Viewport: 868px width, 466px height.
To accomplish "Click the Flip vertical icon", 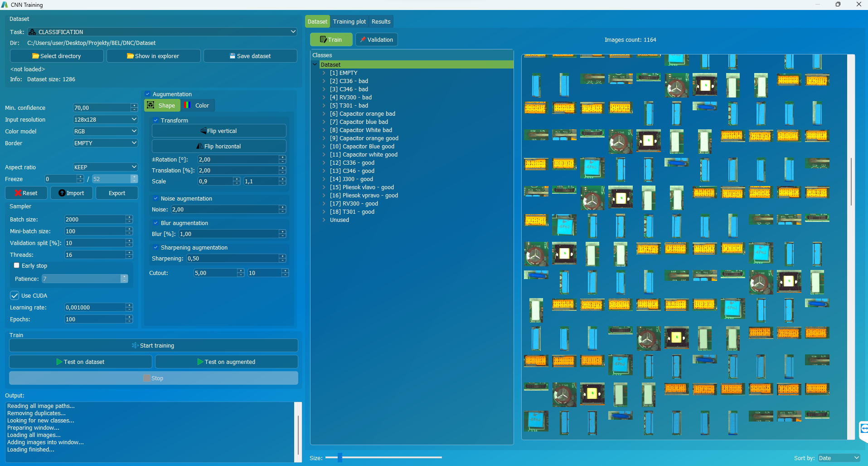I will click(204, 131).
